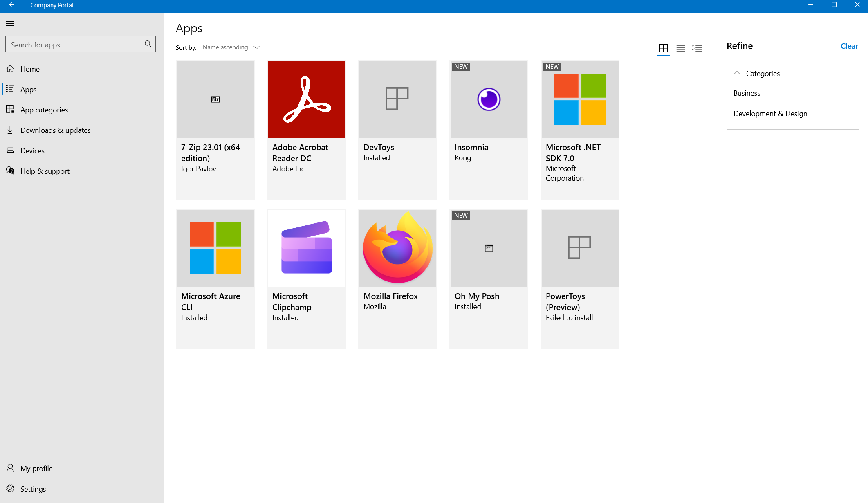Click the Search for apps field
Screen dimensions: 868x503
tap(74, 45)
